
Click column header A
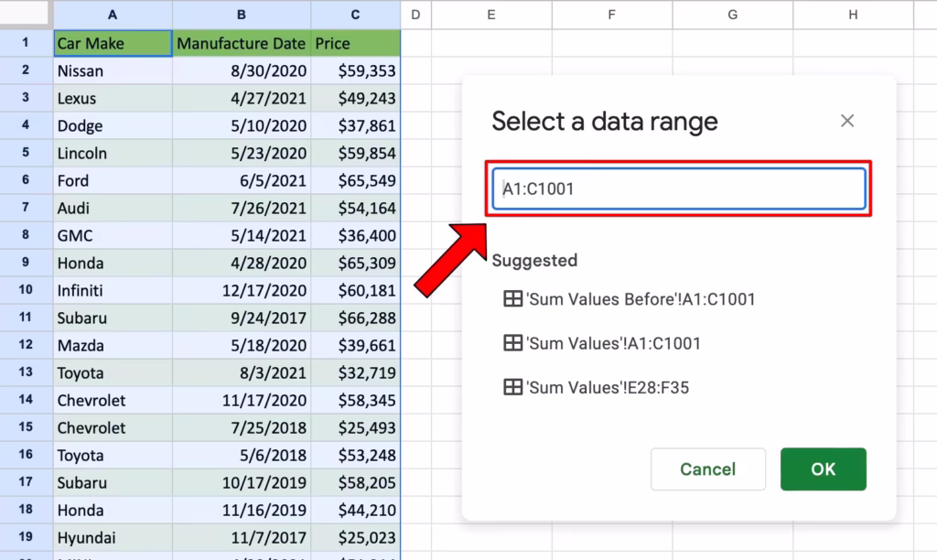click(x=113, y=15)
